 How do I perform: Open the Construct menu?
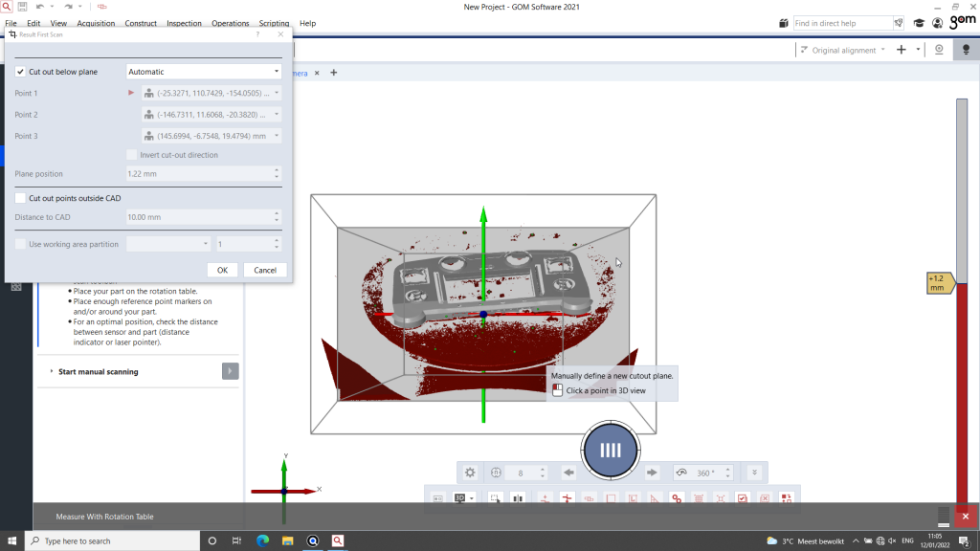pyautogui.click(x=141, y=23)
